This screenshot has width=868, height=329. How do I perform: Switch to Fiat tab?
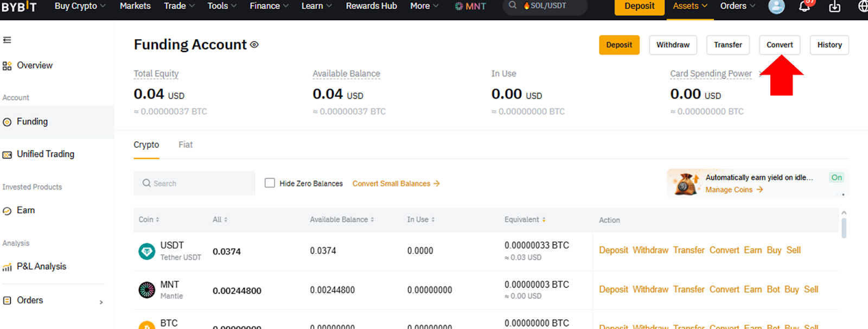click(186, 145)
